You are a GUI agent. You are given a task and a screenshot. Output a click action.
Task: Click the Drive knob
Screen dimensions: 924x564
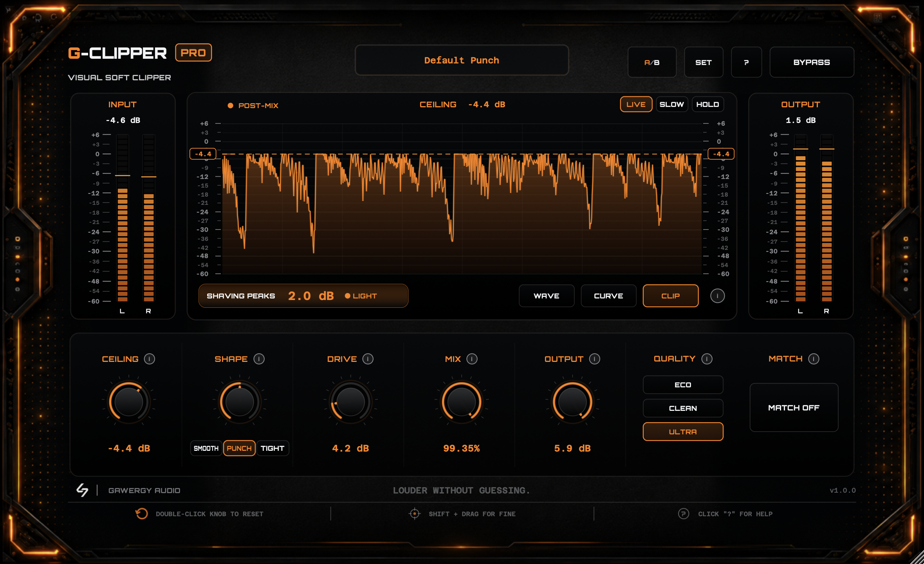(351, 402)
